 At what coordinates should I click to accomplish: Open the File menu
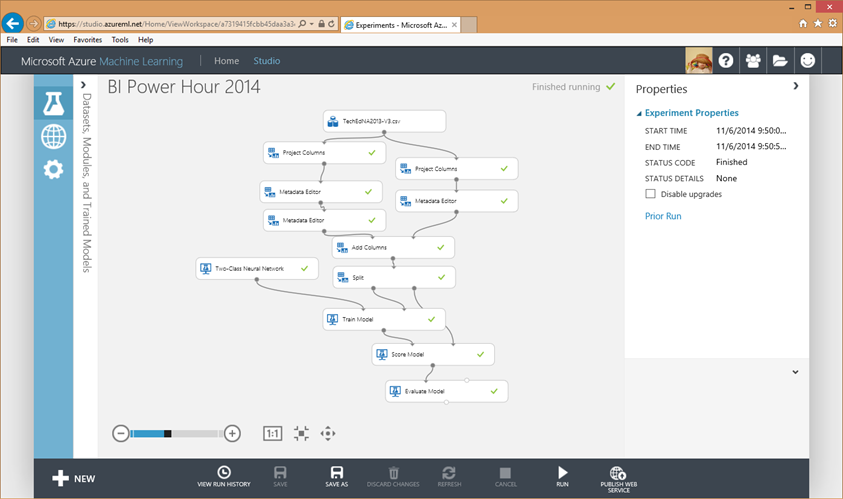click(x=12, y=40)
